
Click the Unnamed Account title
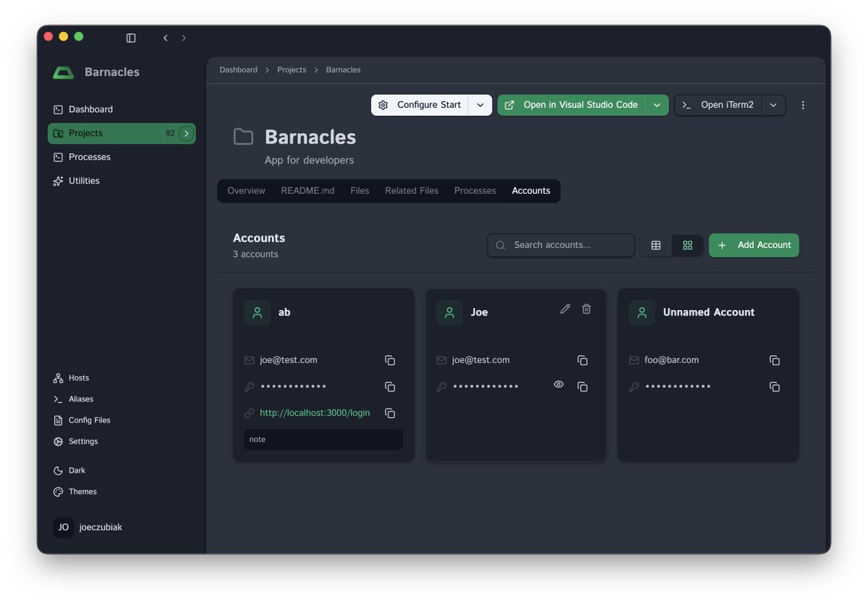(709, 312)
